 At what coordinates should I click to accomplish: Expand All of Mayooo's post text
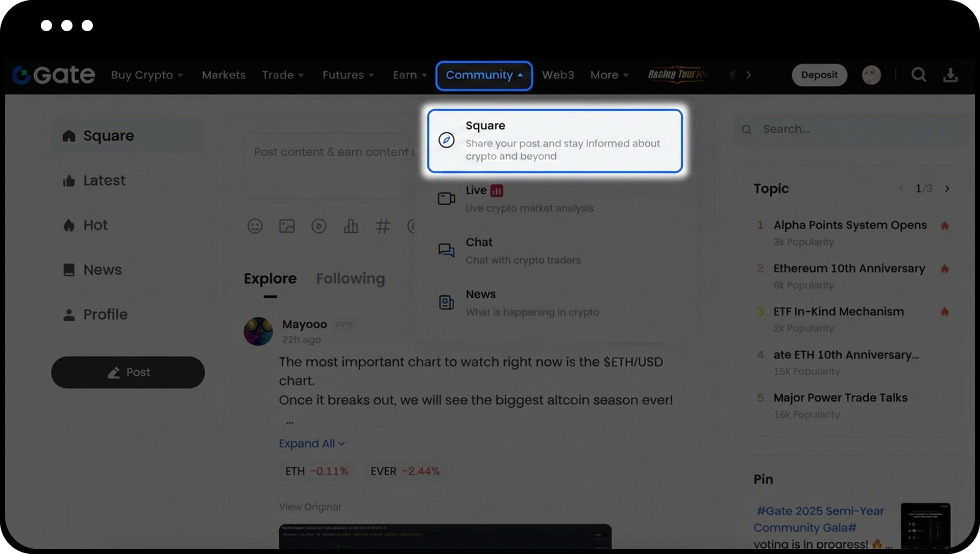click(311, 444)
